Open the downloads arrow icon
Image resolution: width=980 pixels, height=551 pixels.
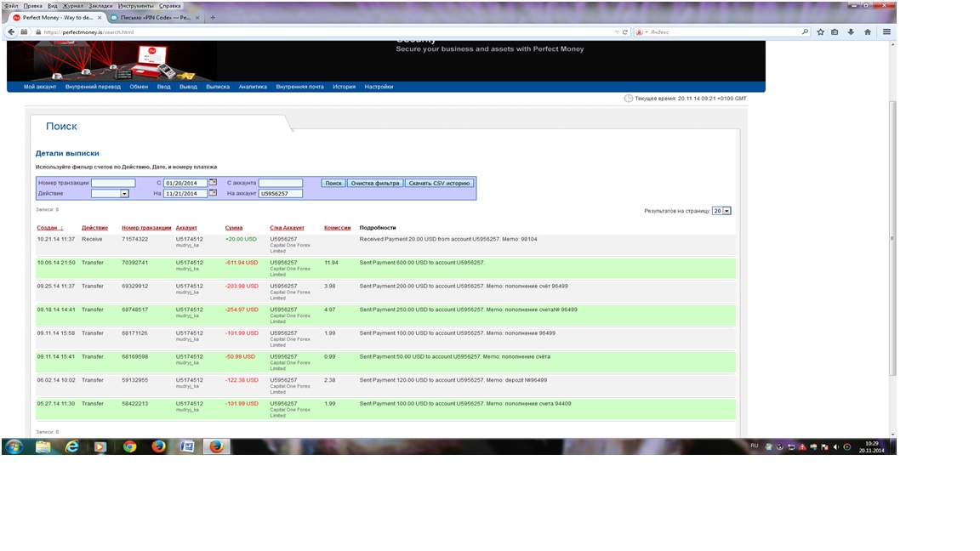click(851, 31)
